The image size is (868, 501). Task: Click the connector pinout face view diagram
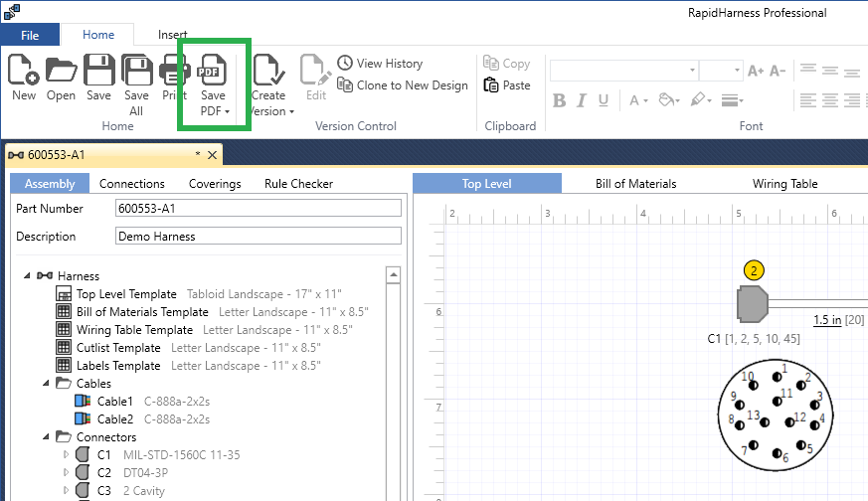(775, 415)
